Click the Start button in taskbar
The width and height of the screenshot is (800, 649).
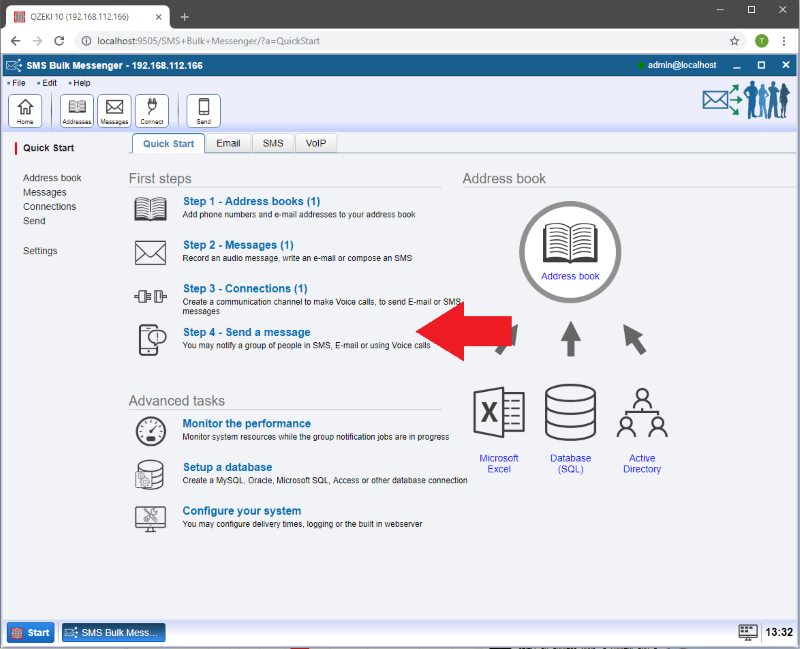tap(30, 632)
